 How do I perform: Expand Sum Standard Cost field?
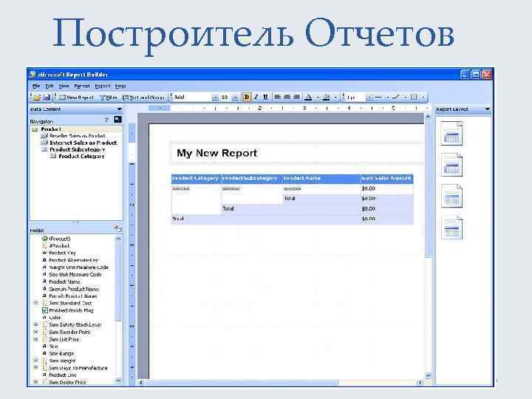(x=35, y=303)
